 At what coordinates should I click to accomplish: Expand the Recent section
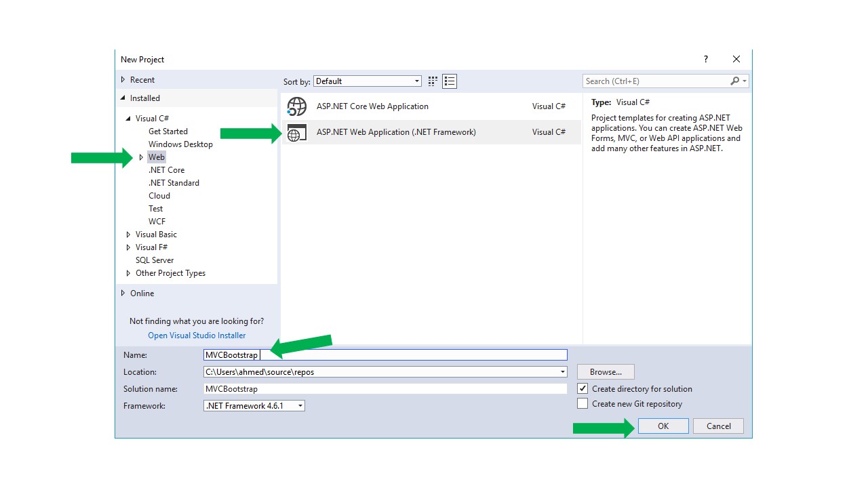pyautogui.click(x=123, y=80)
